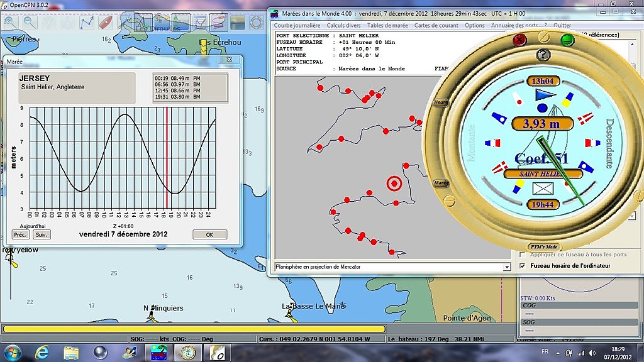Viewport: 644px width, 362px height.
Task: Click the 00:19 08.49 m PM tide entry
Action: 177,79
